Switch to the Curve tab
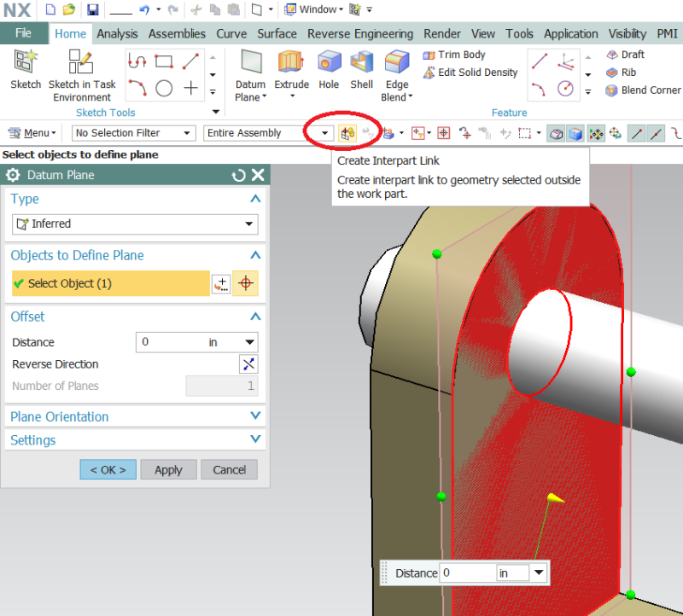Screen dimensions: 683x616 [x=231, y=34]
